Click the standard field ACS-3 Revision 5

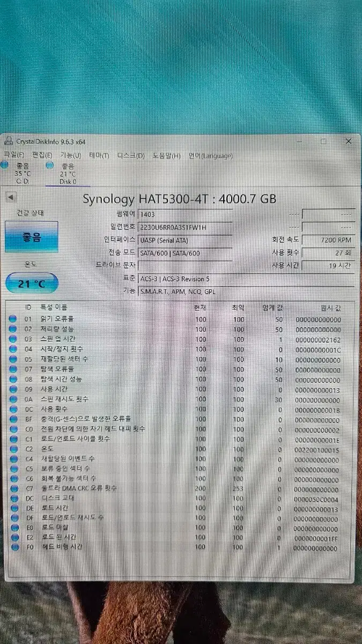coord(247,279)
